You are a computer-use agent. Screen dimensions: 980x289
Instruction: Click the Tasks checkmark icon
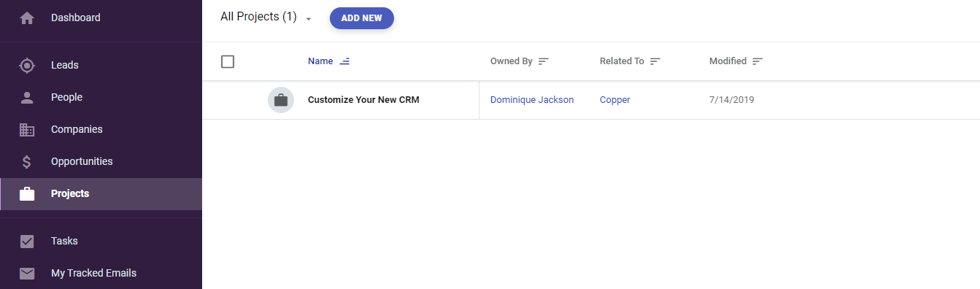[x=27, y=242]
